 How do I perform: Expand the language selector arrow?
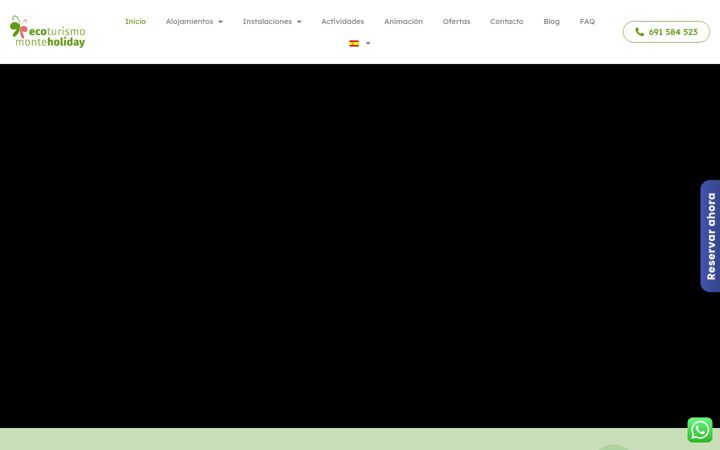pyautogui.click(x=368, y=43)
